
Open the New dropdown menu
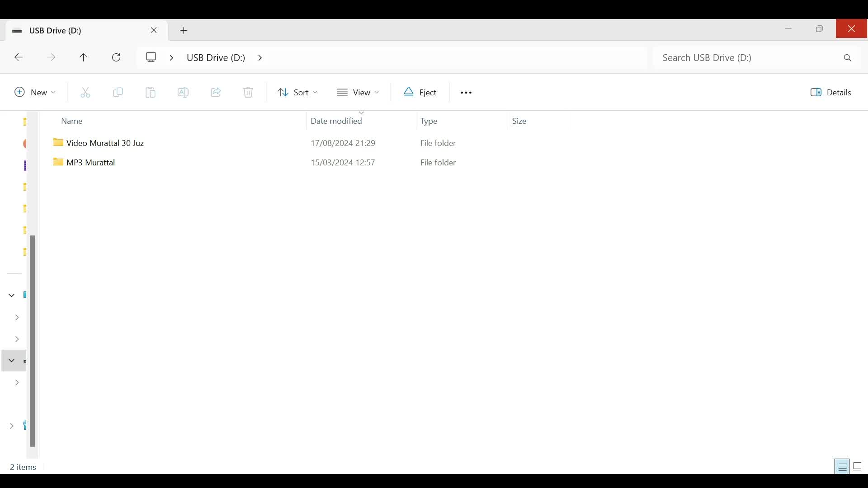click(35, 93)
